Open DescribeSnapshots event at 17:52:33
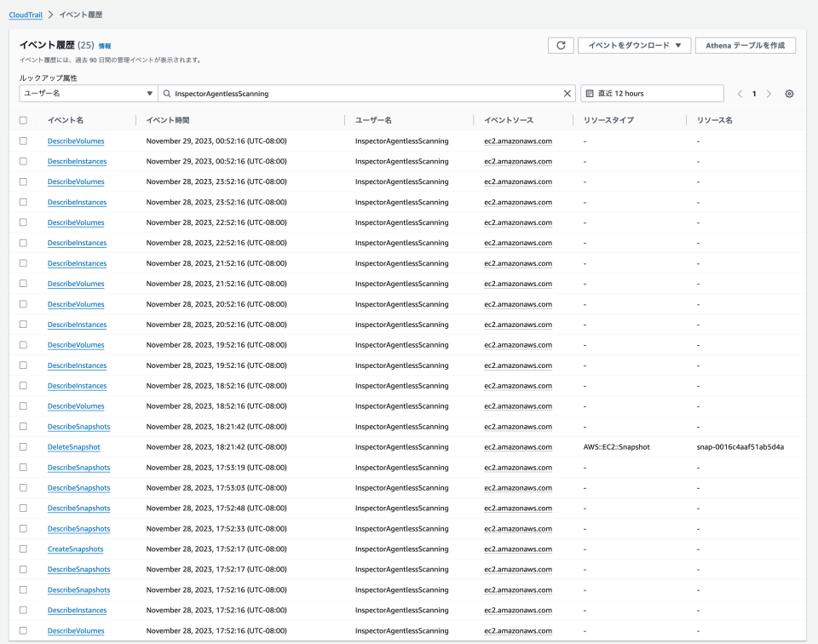The height and width of the screenshot is (644, 818). point(78,528)
